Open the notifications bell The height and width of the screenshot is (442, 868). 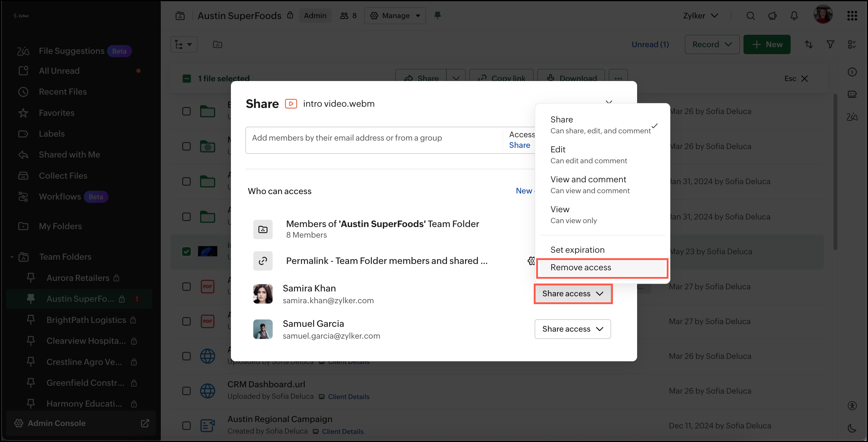pos(794,16)
